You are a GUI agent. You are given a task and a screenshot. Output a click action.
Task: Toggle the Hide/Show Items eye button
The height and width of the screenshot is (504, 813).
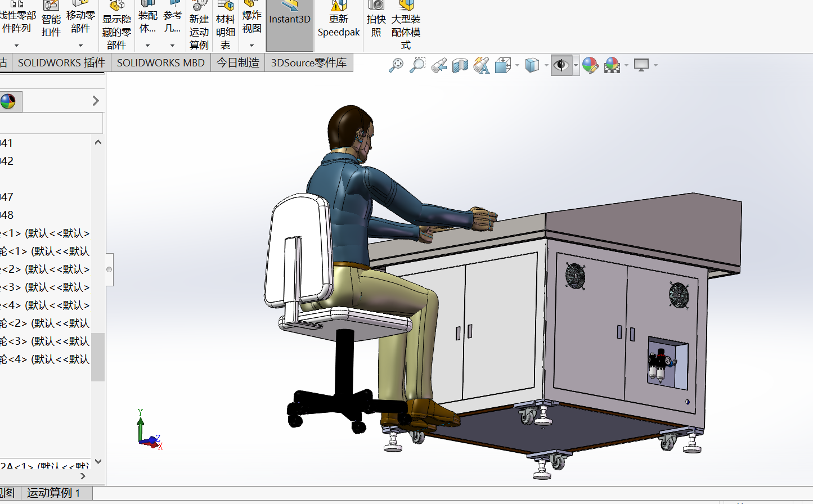click(x=561, y=65)
